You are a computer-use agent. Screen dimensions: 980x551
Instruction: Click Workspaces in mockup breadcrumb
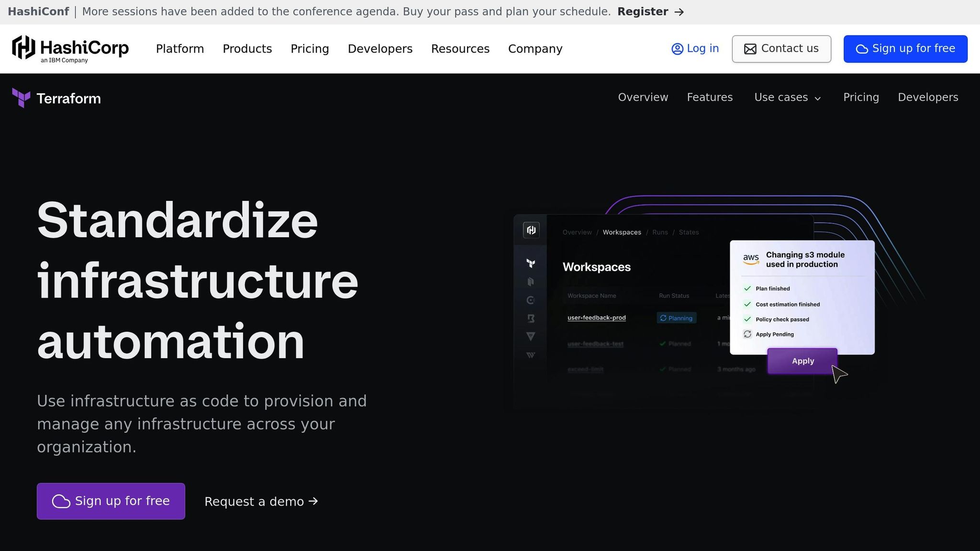point(622,232)
